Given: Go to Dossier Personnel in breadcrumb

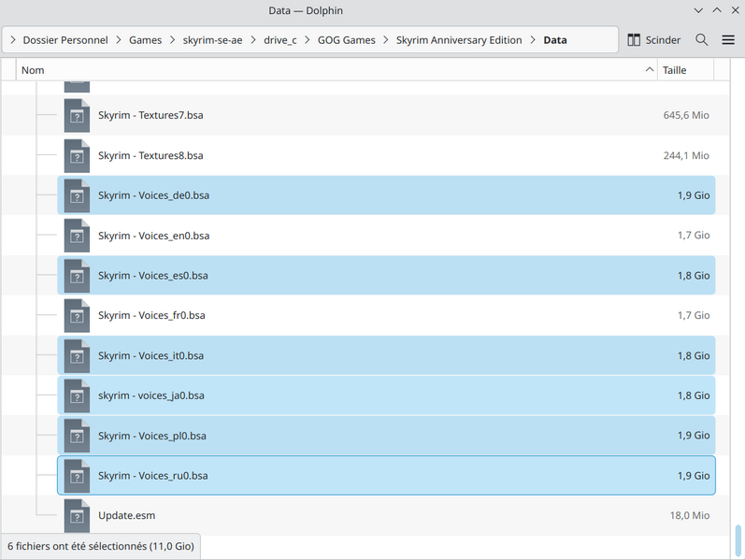Looking at the screenshot, I should 65,40.
